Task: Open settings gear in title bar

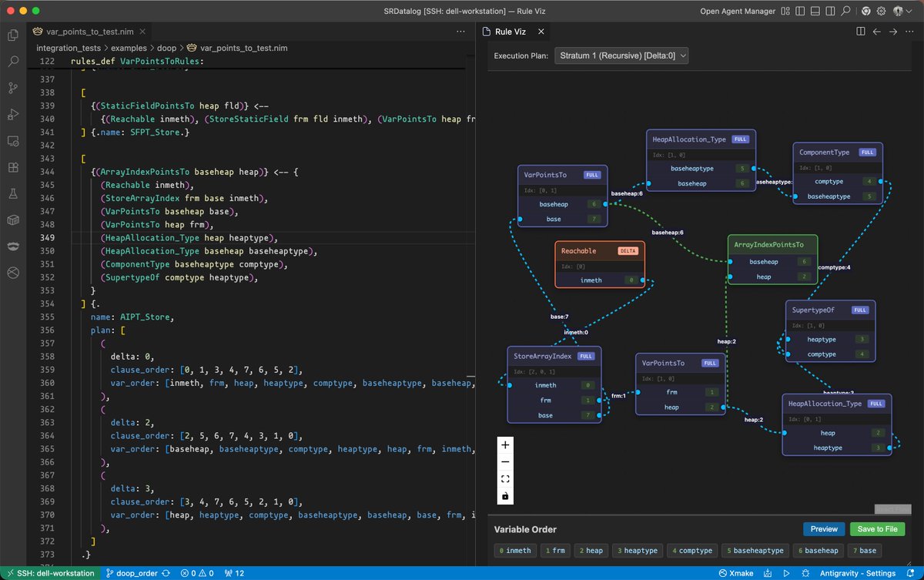Action: [882, 12]
